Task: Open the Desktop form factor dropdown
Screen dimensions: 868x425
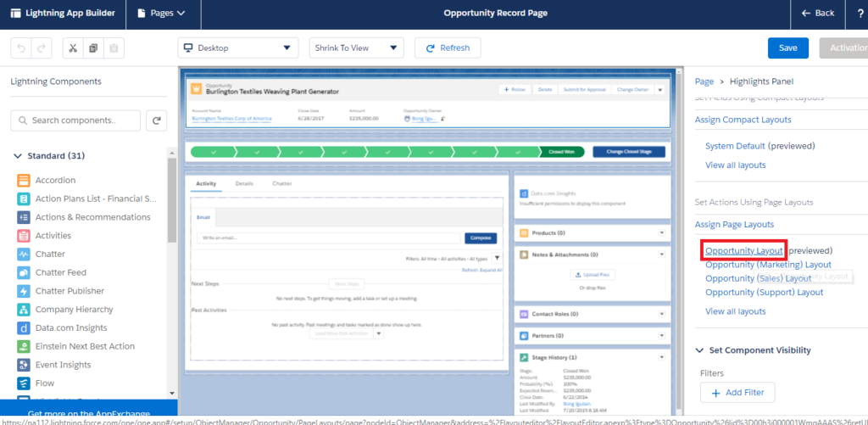Action: point(238,48)
